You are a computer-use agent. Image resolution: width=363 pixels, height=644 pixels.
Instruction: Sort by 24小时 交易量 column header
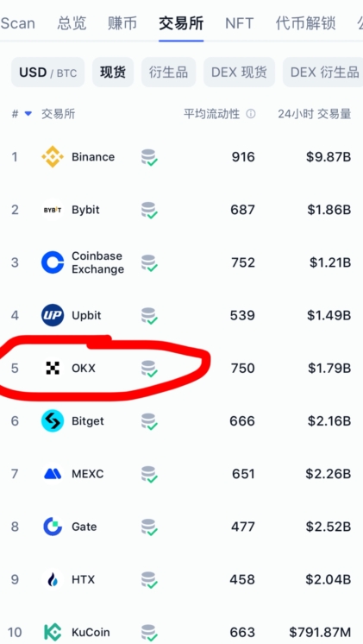coord(314,114)
